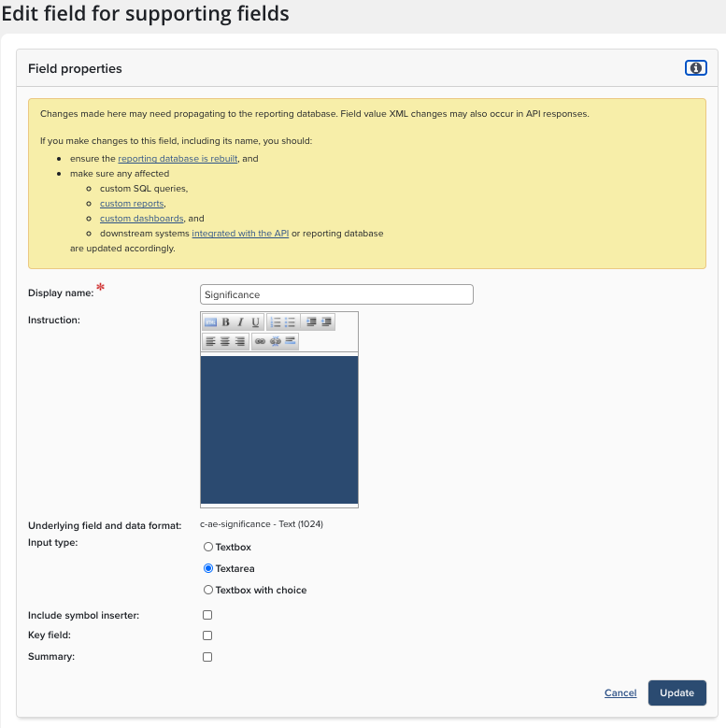Remove link with the unlink icon
This screenshot has width=726, height=728.
point(276,342)
